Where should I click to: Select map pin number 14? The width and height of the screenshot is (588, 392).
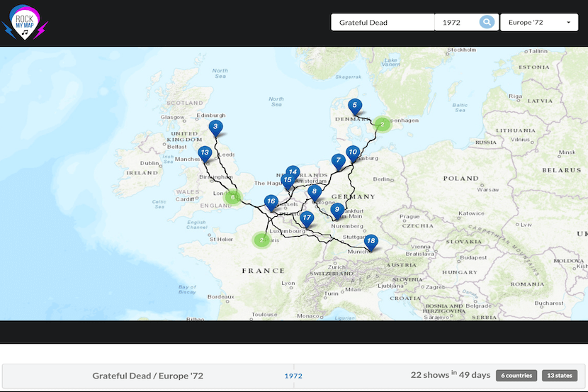[293, 172]
